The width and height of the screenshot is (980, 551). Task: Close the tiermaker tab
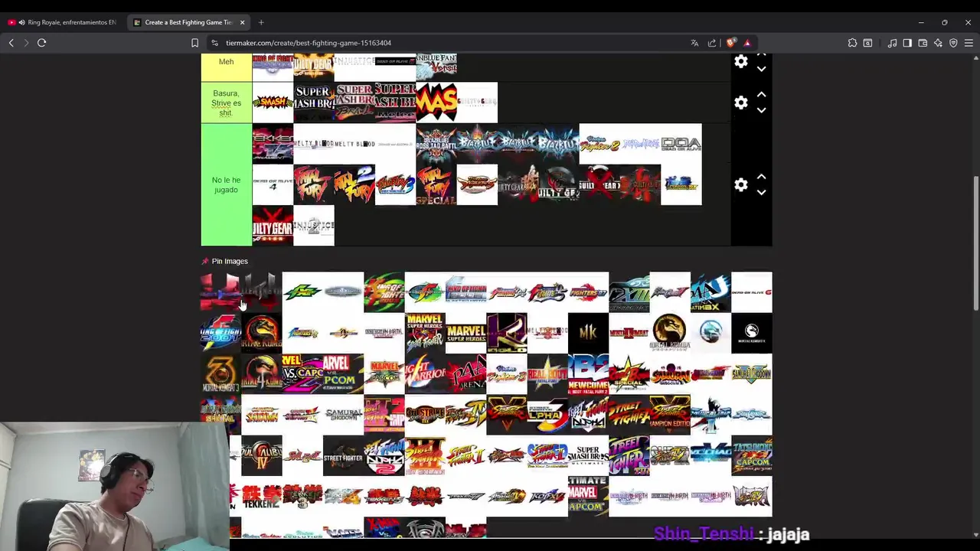pyautogui.click(x=243, y=22)
